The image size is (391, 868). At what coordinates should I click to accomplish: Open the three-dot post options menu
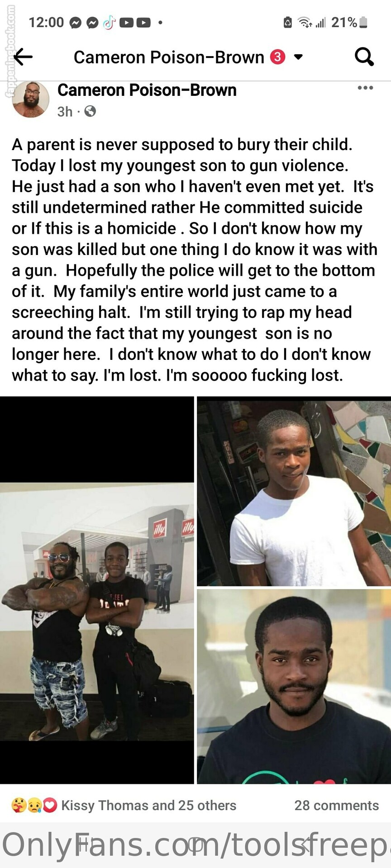365,88
